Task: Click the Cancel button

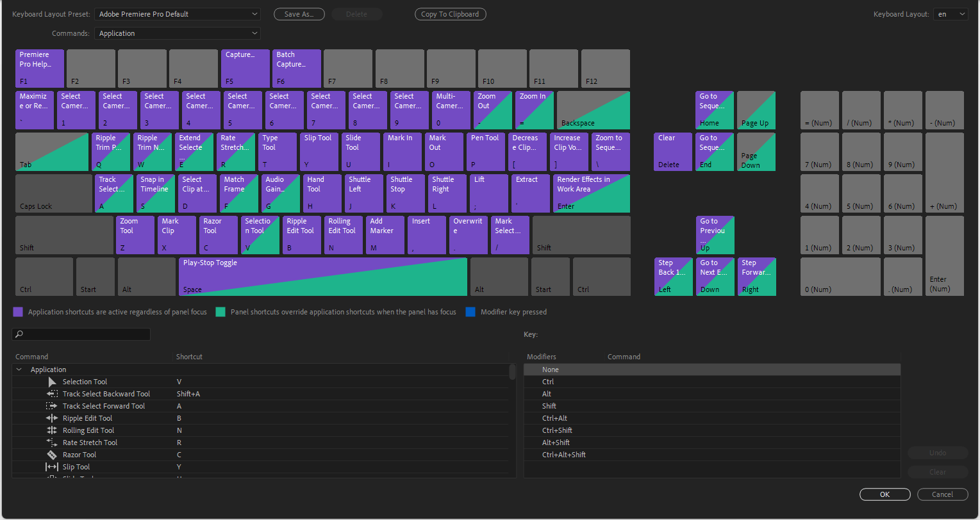Action: click(943, 494)
